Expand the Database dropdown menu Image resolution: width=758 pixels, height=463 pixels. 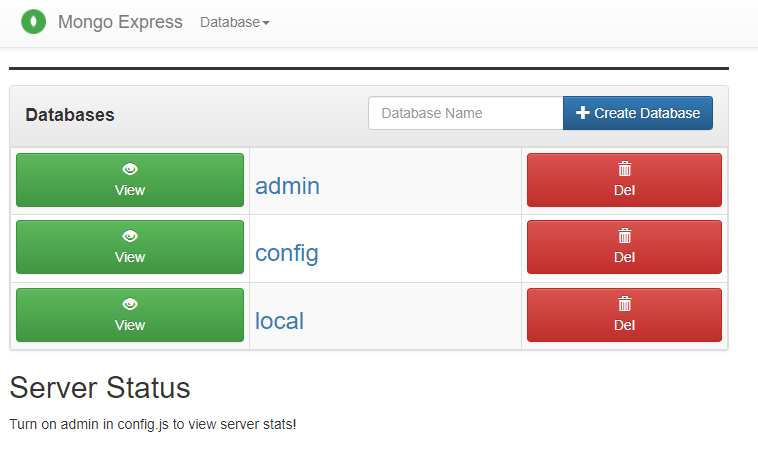tap(234, 22)
